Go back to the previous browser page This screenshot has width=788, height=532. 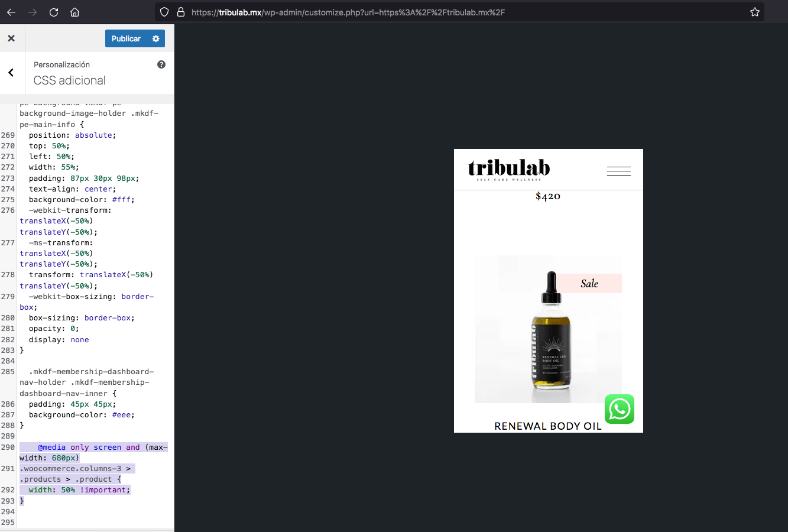pyautogui.click(x=11, y=12)
